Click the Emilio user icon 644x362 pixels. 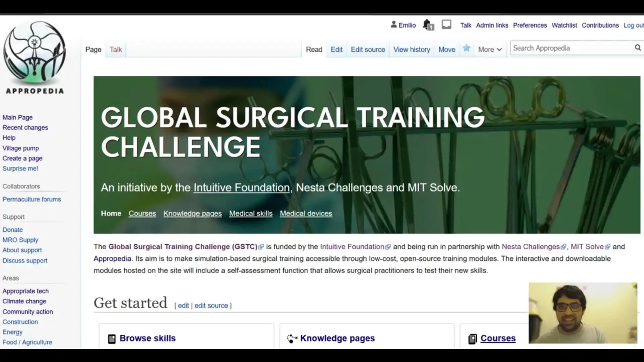[x=393, y=25]
